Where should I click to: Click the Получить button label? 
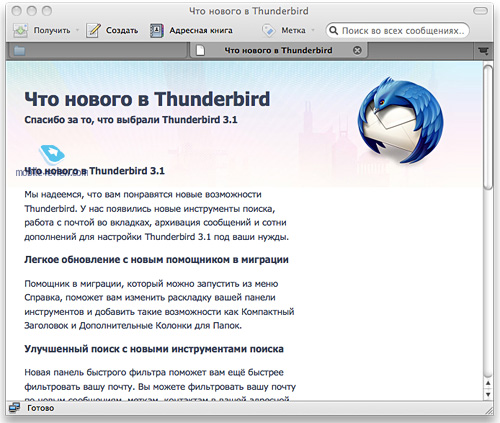tap(52, 30)
